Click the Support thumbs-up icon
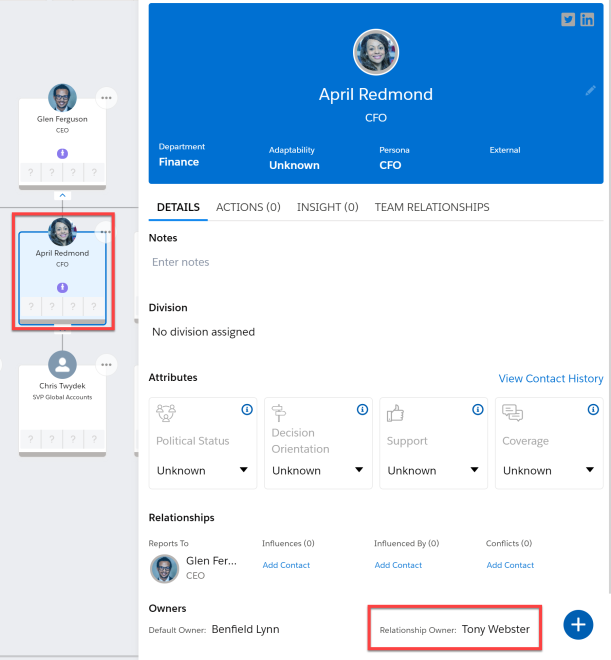 pos(395,413)
